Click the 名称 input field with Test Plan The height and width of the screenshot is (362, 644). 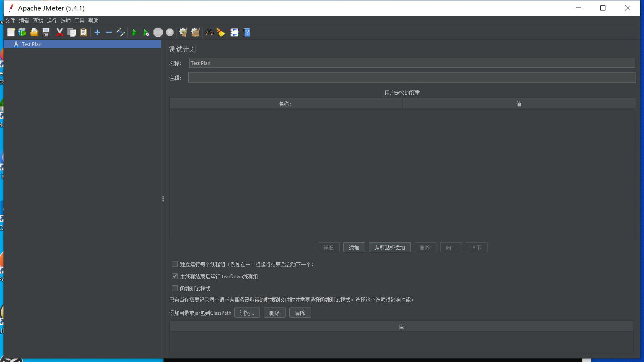412,63
